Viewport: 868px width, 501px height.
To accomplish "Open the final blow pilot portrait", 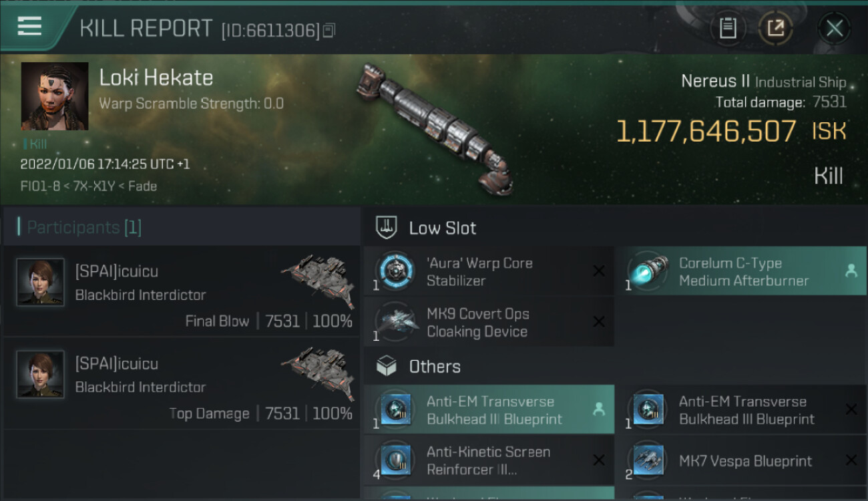I will point(41,283).
